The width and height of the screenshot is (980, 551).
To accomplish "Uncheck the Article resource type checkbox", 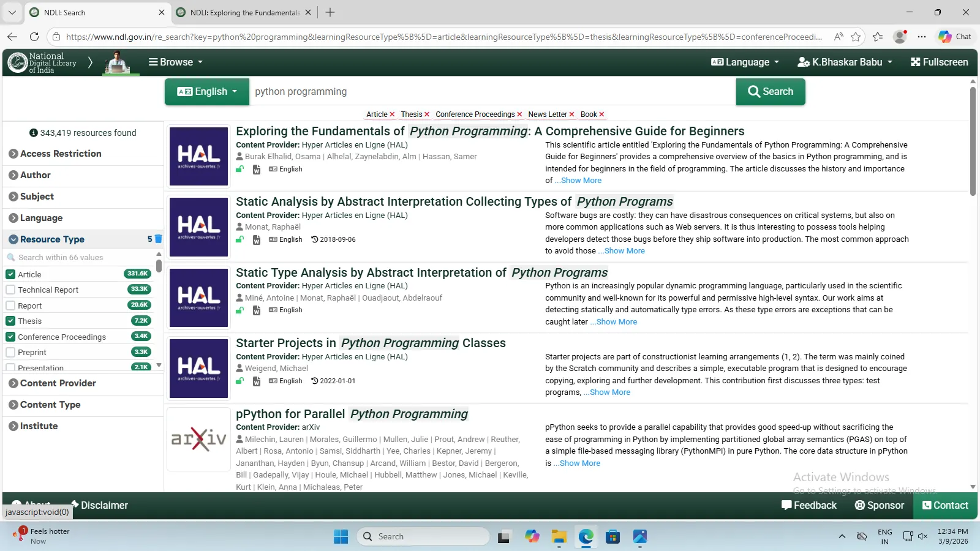I will tap(10, 274).
